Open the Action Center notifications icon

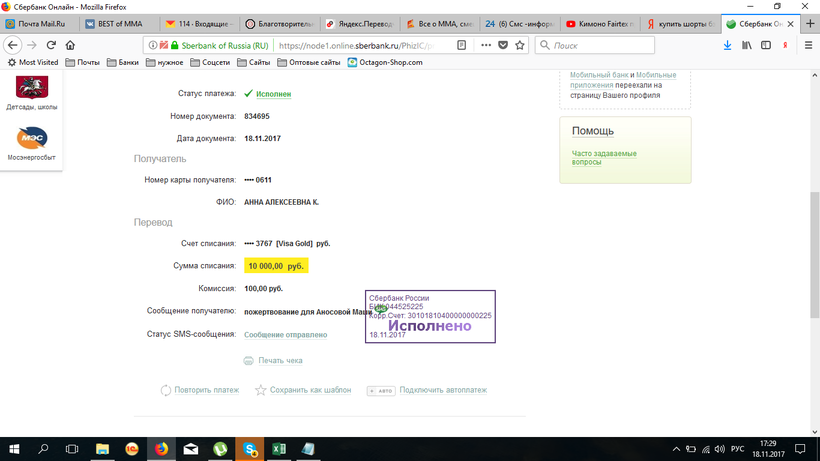point(800,449)
